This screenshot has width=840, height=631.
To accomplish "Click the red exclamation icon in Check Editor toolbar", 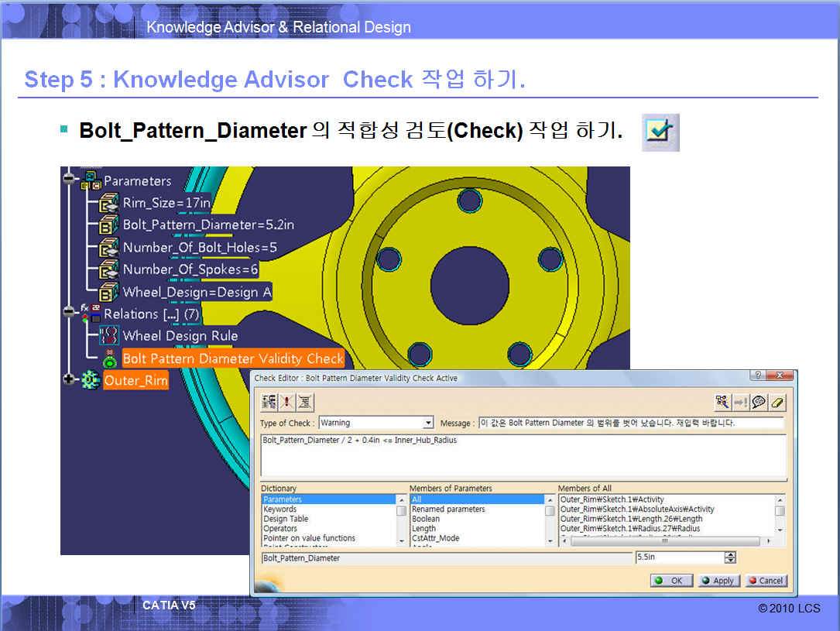I will [288, 402].
